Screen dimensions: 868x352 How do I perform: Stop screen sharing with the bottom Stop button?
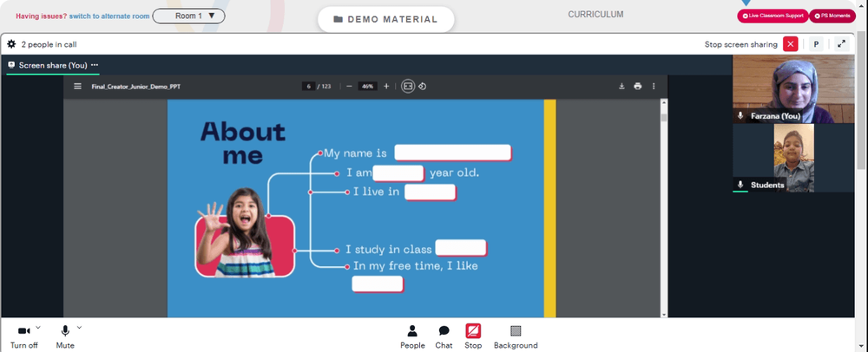coord(473,337)
